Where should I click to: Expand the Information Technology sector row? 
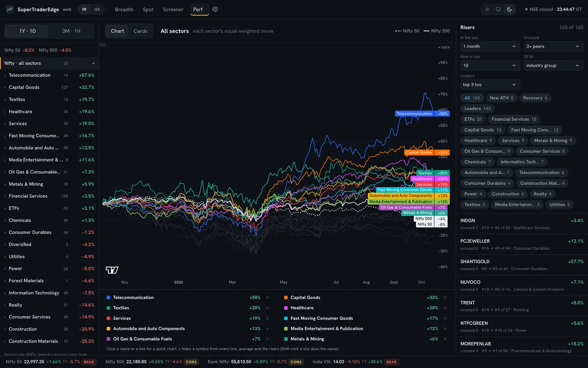click(x=49, y=293)
